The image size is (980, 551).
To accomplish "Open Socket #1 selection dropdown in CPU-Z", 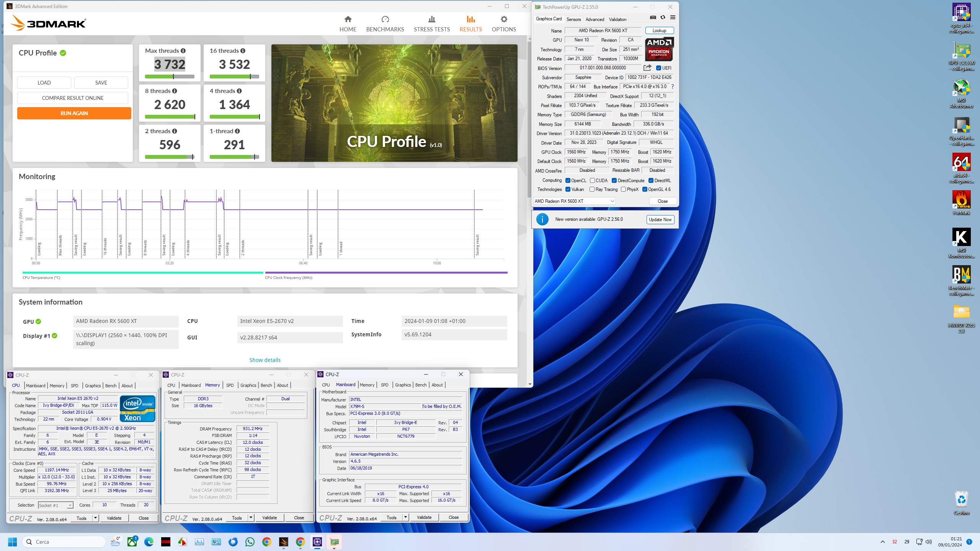I will pos(56,505).
